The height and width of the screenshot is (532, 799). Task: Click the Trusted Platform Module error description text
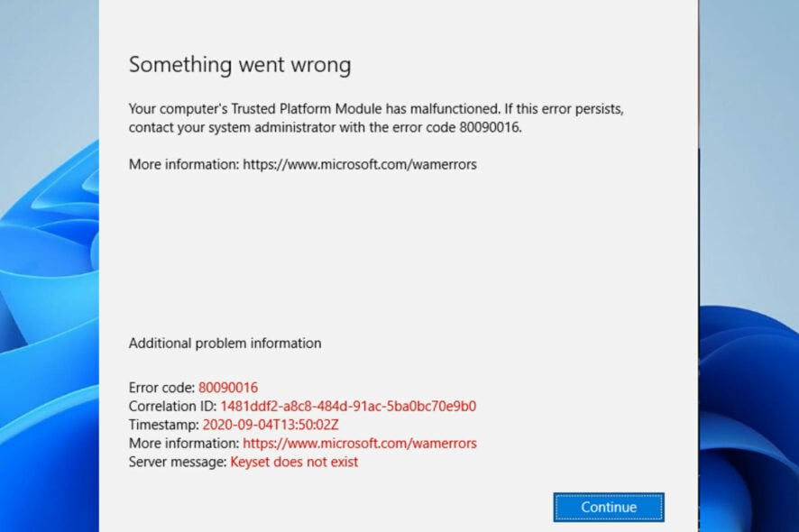pyautogui.click(x=374, y=117)
